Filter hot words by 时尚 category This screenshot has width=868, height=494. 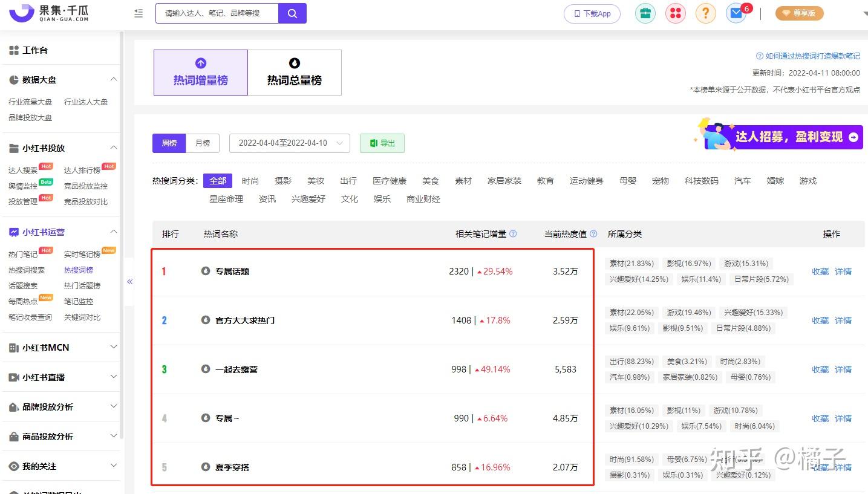[250, 181]
